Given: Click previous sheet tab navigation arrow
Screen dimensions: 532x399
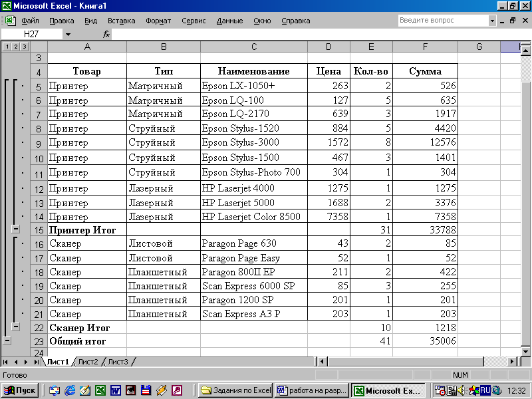Looking at the screenshot, I should tap(15, 362).
